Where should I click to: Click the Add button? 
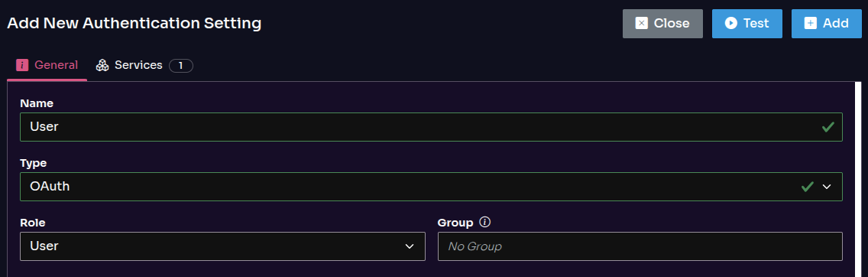pos(827,23)
